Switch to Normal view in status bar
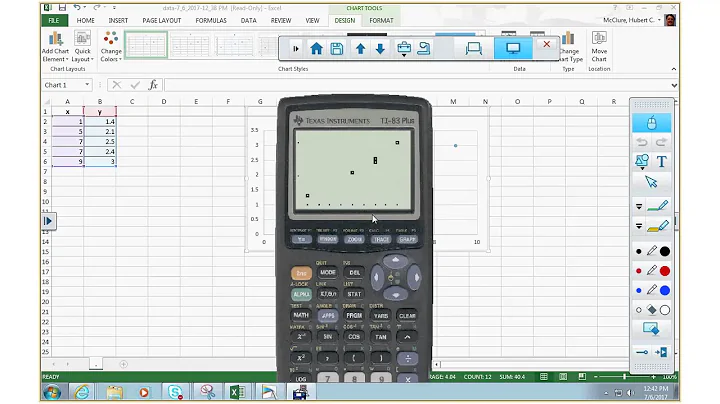The width and height of the screenshot is (720, 404). 544,376
